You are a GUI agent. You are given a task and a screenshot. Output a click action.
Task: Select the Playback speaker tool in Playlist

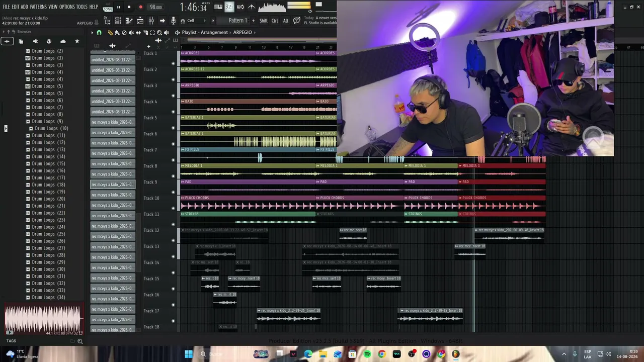click(167, 33)
